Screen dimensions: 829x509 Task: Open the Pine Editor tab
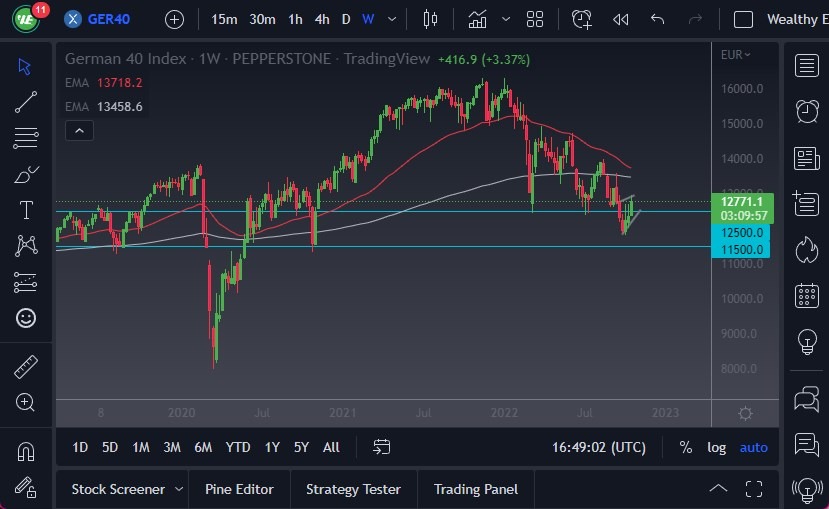point(239,489)
